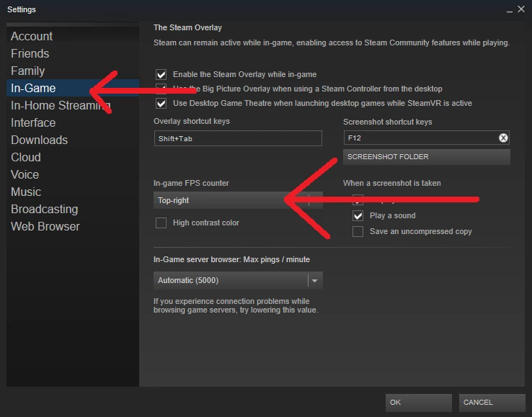Minimize the Settings window

[x=509, y=10]
